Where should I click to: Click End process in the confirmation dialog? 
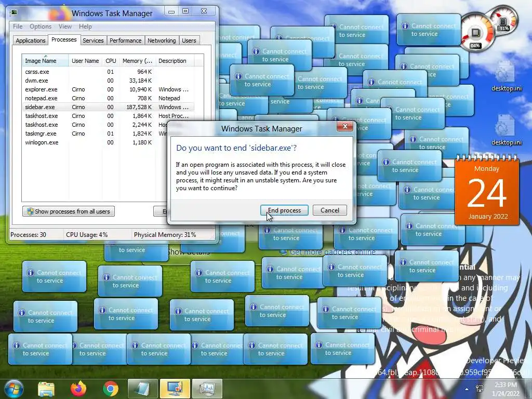pos(284,210)
